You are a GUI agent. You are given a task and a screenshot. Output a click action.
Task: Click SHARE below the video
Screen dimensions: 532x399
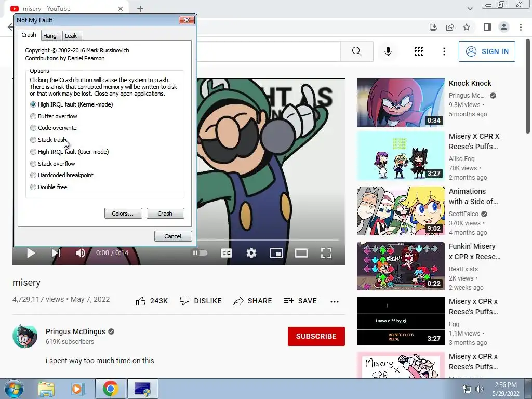click(x=253, y=301)
